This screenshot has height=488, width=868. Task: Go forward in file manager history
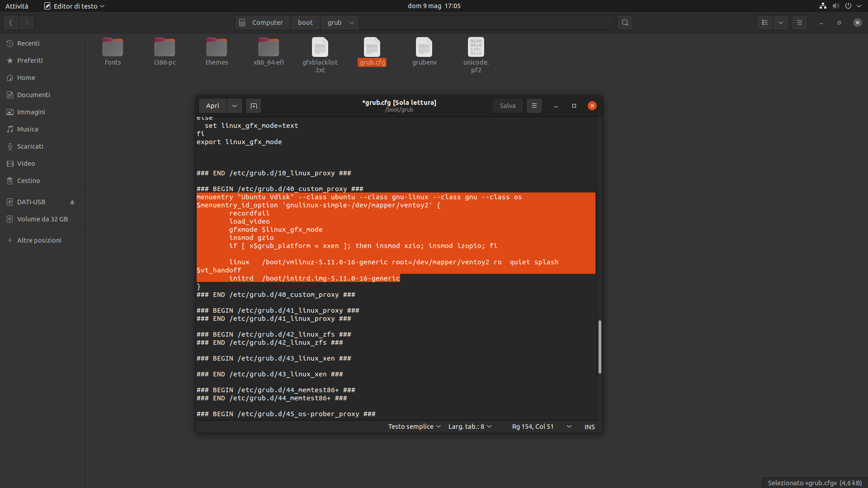point(27,23)
